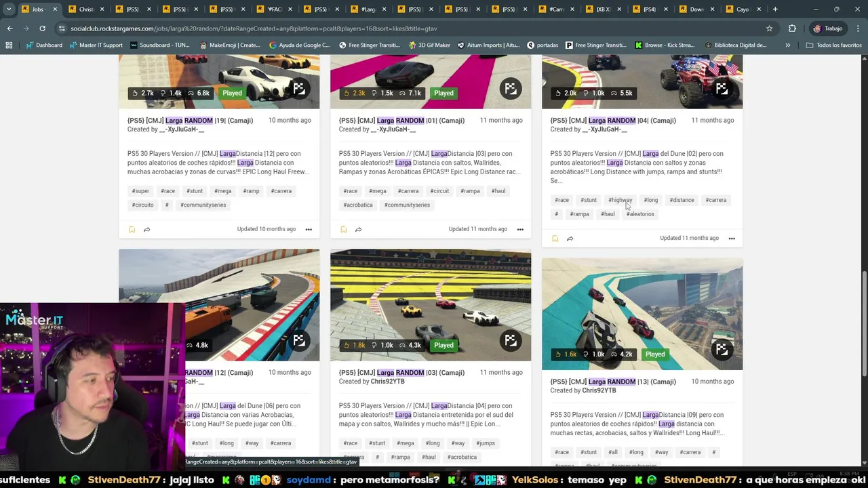The image size is (868, 488).
Task: Open creator Chris92YTB on |13| card
Action: point(598,391)
